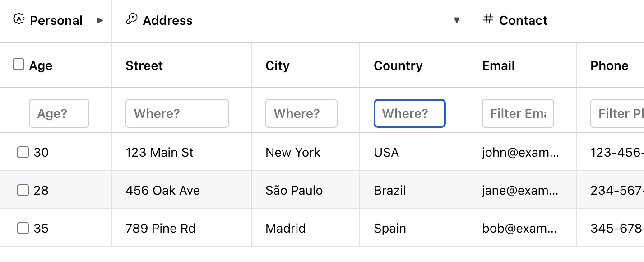Focus the Country filter field

click(x=410, y=113)
